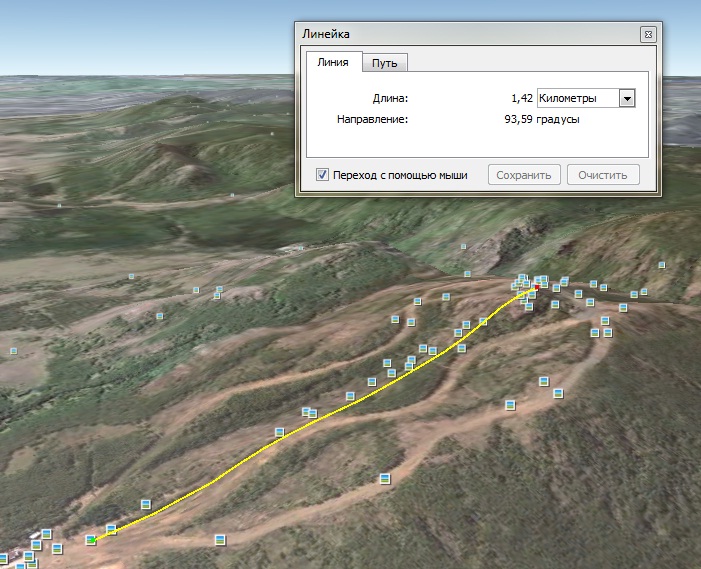Open the Километры units dropdown
Viewport: 701px width, 569px height.
pos(586,98)
